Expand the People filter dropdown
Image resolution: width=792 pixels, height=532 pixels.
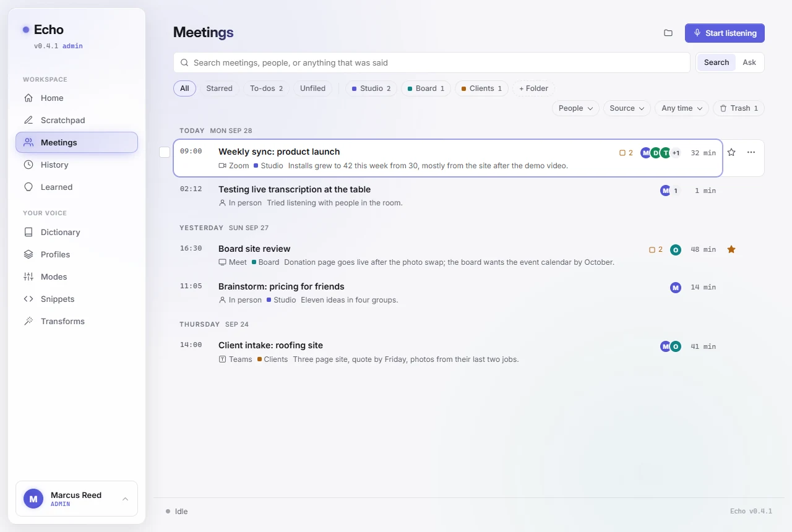click(x=575, y=108)
